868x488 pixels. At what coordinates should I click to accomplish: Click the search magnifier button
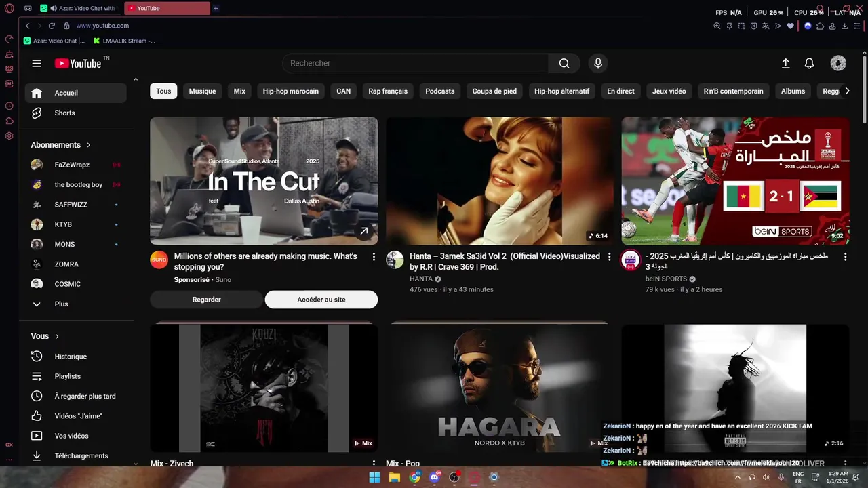(x=564, y=63)
